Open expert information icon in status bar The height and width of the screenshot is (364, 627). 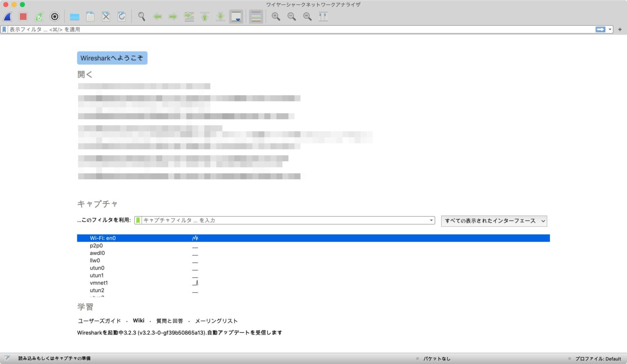pyautogui.click(x=7, y=358)
